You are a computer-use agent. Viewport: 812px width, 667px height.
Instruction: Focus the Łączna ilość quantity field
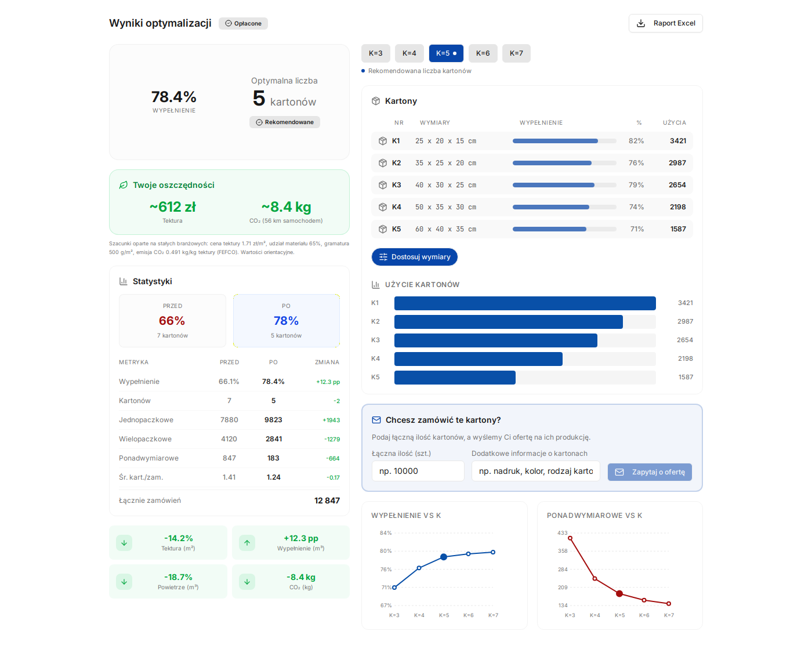(x=418, y=471)
